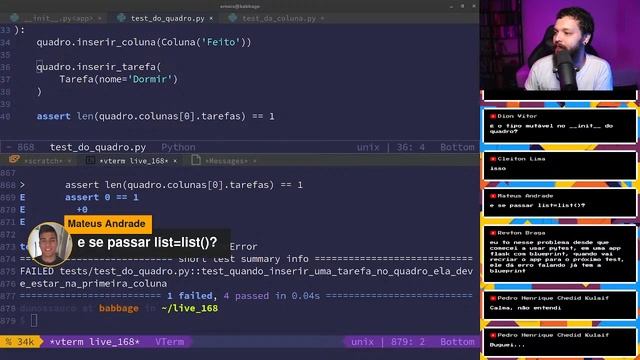The height and width of the screenshot is (360, 640).
Task: Click Python icon on test_do_quadro.py tab
Action: [121, 18]
